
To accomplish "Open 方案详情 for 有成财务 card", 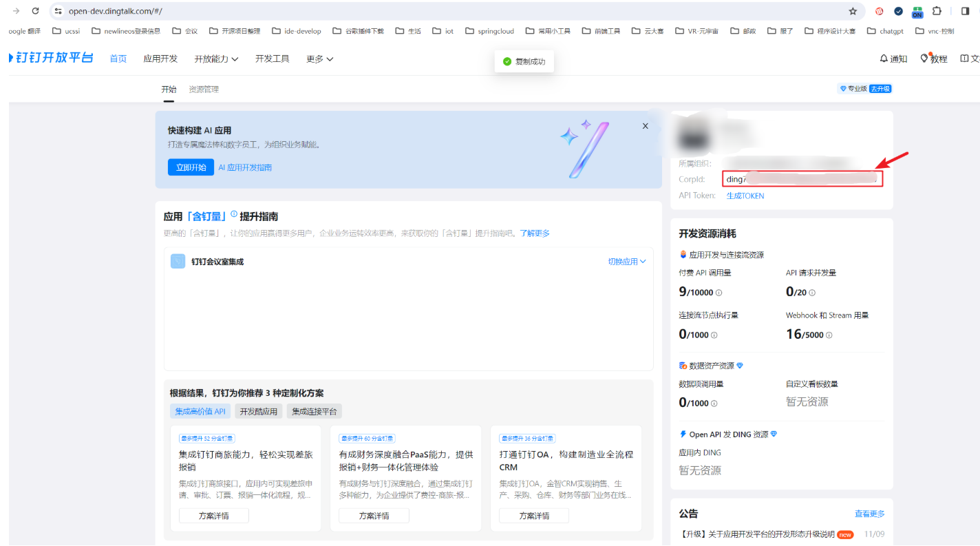I will click(x=374, y=516).
